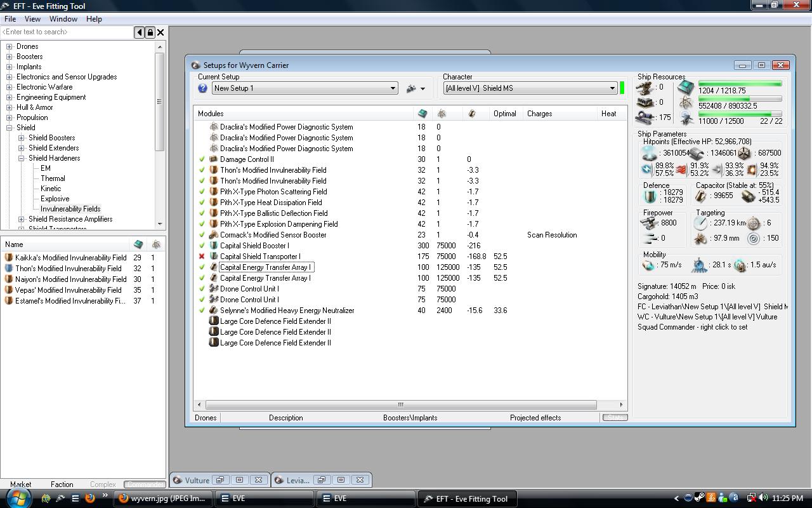Expand the Shield Extenders tree node
Image resolution: width=812 pixels, height=508 pixels.
pyautogui.click(x=21, y=148)
